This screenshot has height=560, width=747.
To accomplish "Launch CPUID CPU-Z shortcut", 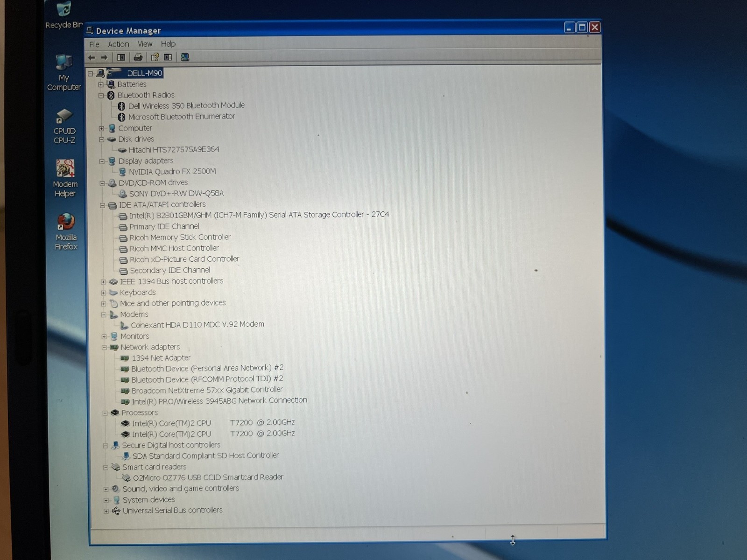I will click(64, 126).
